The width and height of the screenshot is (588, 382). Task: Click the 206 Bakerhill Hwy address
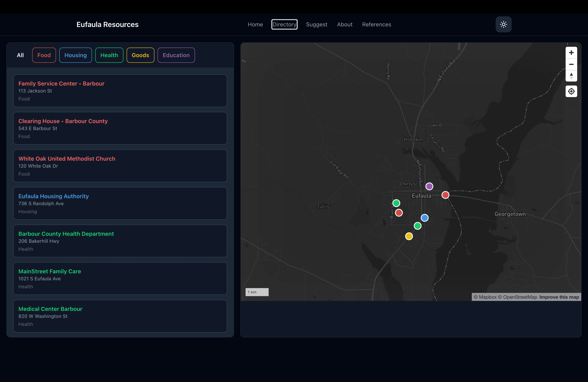39,241
